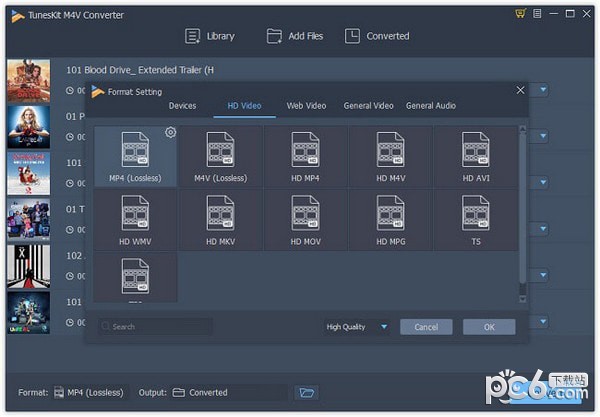Select the partially hidden third-row format
Image resolution: width=600 pixels, height=417 pixels.
pos(135,277)
